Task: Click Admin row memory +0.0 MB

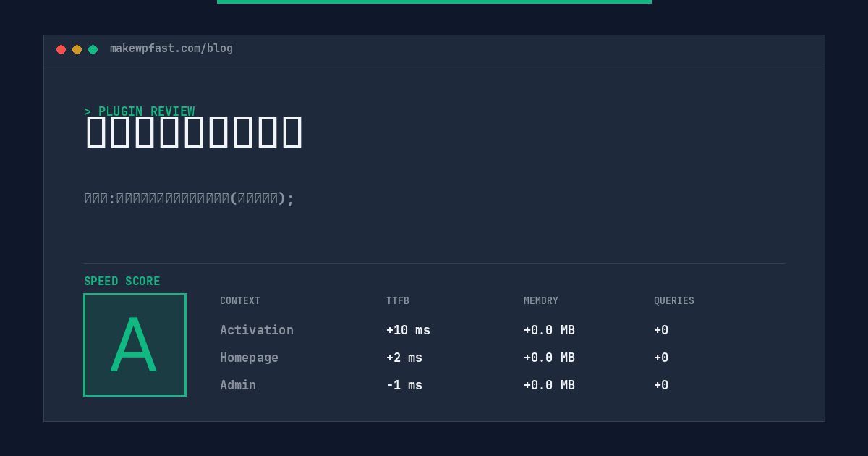Action: (x=549, y=385)
